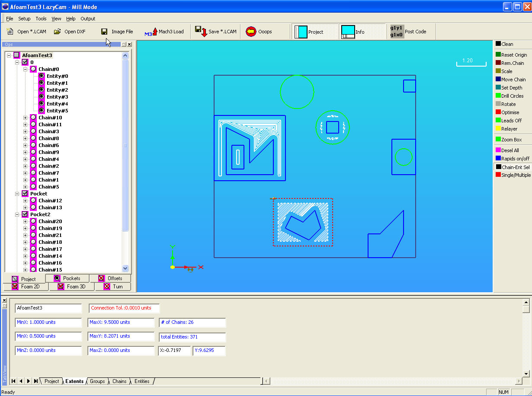Select the Entity#4 radio button

(42, 104)
